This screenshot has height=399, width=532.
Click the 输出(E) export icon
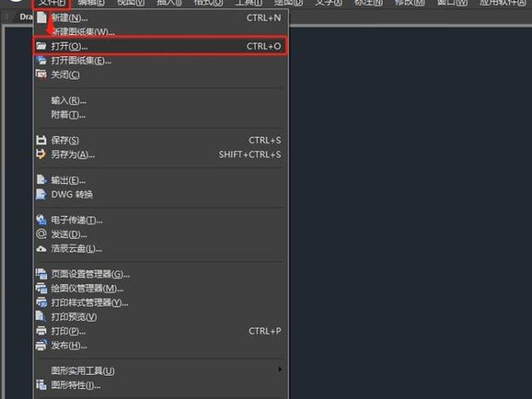click(41, 180)
